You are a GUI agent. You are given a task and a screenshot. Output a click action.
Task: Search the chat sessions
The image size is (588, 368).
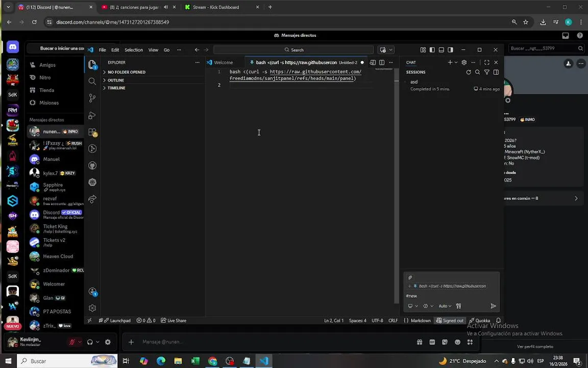click(477, 72)
